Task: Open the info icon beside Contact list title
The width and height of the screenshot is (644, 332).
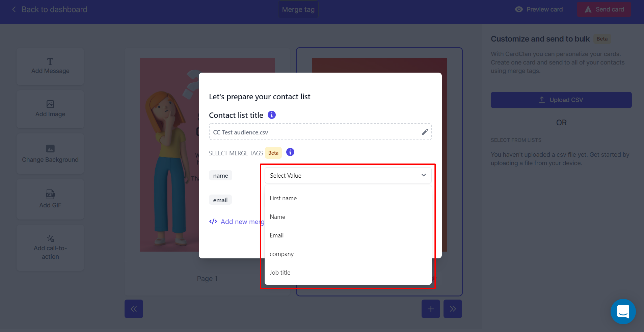Action: click(272, 115)
